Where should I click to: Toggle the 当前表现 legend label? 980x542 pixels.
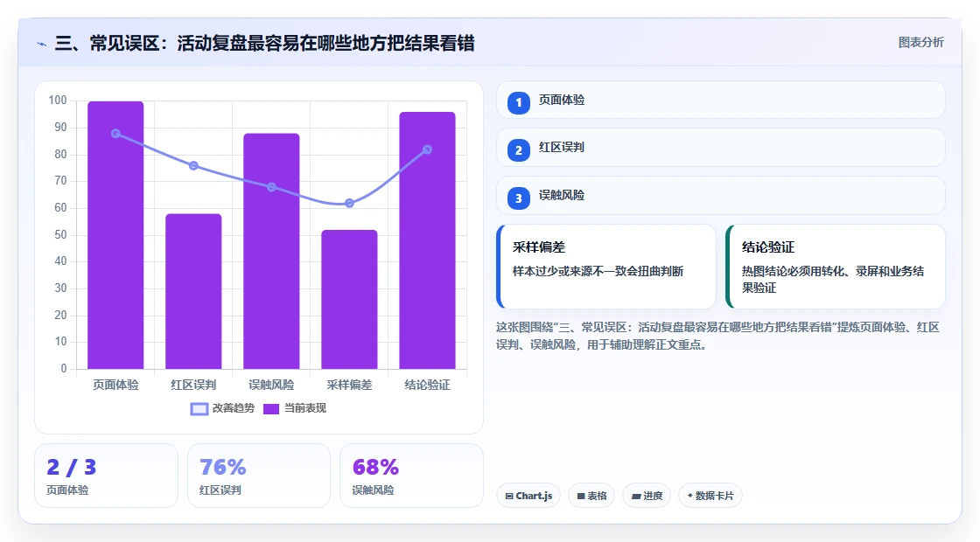[305, 408]
